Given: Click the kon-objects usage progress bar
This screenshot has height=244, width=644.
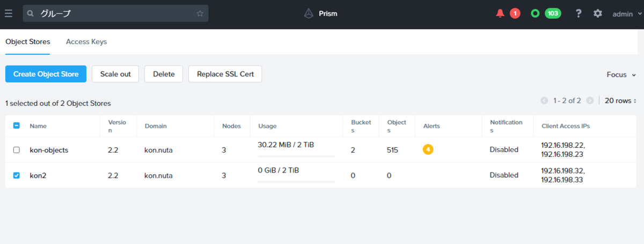Looking at the screenshot, I should click(x=296, y=156).
